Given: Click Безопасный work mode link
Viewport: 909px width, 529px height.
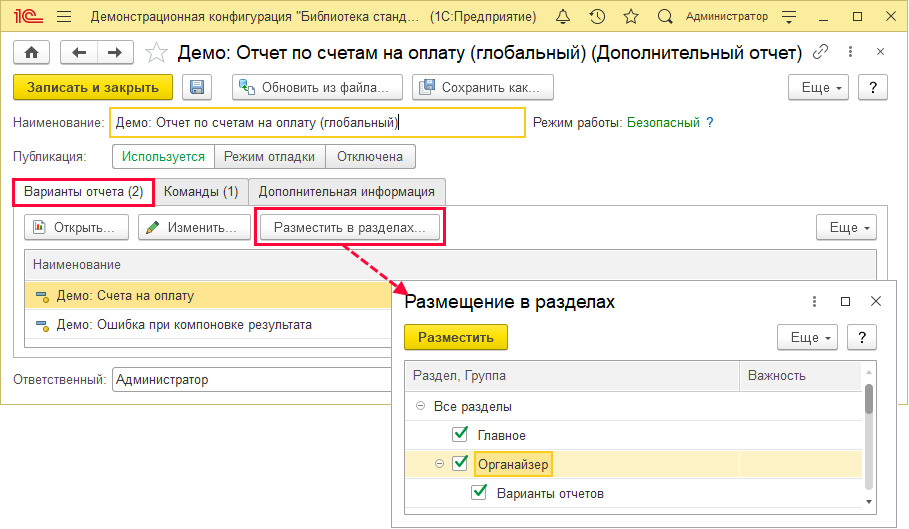Looking at the screenshot, I should click(663, 123).
